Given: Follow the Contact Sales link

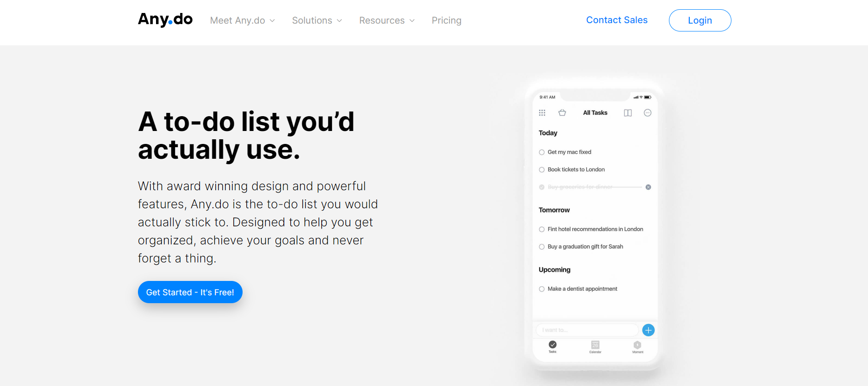Looking at the screenshot, I should 617,20.
